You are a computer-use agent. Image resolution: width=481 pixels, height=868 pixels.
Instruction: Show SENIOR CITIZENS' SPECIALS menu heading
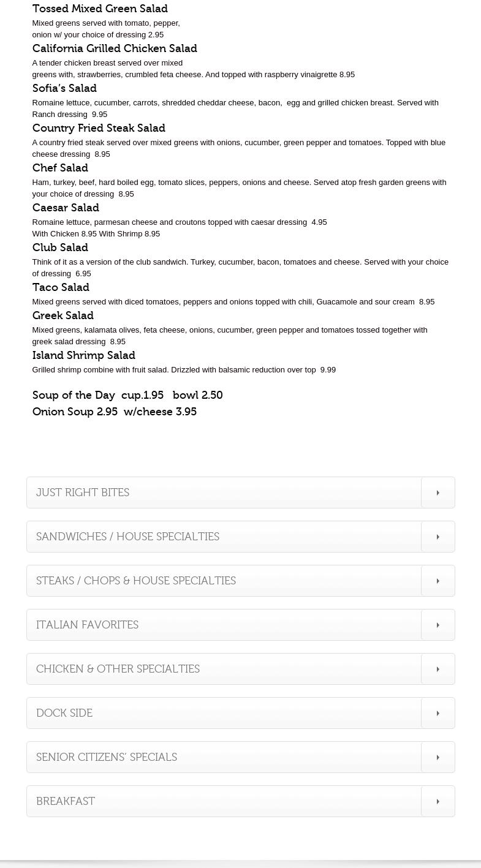(107, 757)
